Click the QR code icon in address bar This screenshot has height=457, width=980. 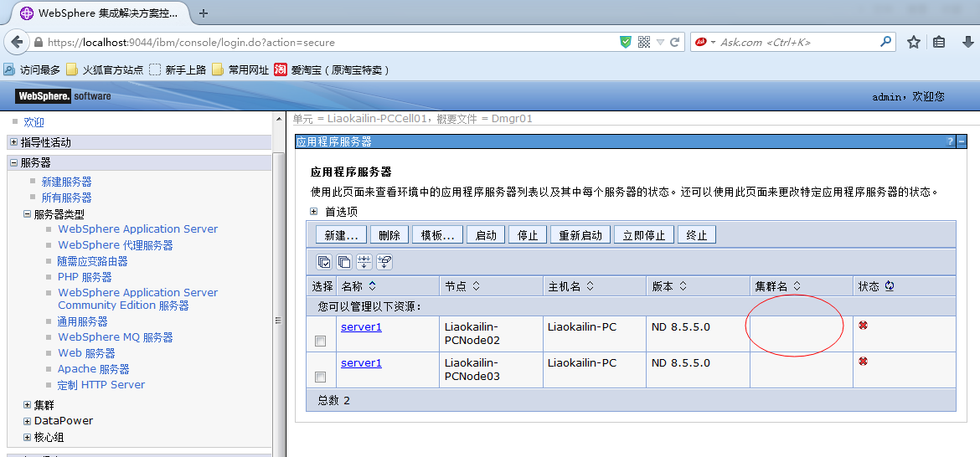pos(644,43)
